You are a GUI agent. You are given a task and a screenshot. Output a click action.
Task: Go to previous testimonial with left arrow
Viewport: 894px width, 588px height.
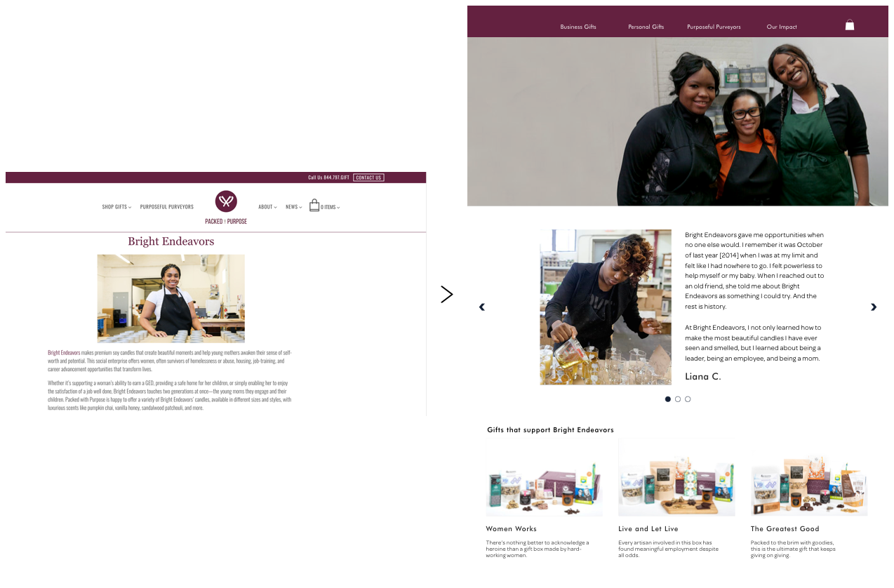click(481, 307)
